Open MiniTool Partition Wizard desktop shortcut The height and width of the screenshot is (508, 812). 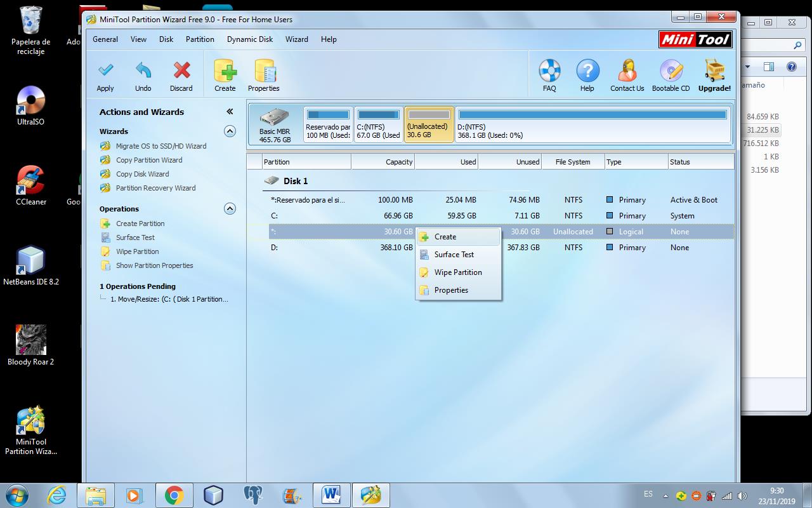pos(30,431)
